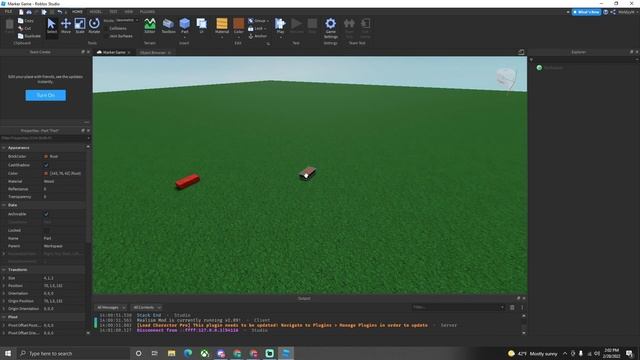This screenshot has width=640, height=360.
Task: Open the FILE menu
Action: click(x=8, y=12)
